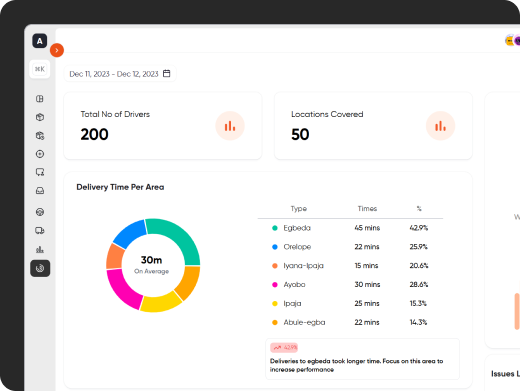Click the "15 mins" time cell
The width and height of the screenshot is (520, 391).
click(x=366, y=266)
